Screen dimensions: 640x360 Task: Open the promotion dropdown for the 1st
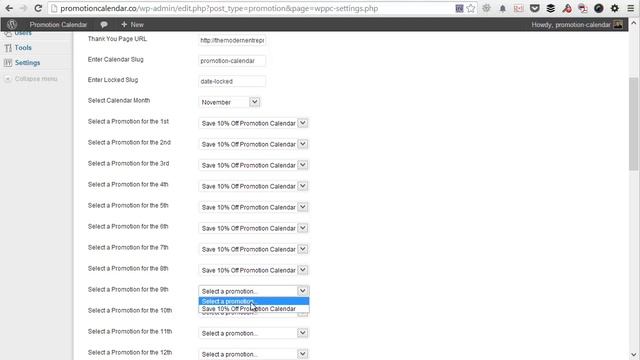point(253,123)
